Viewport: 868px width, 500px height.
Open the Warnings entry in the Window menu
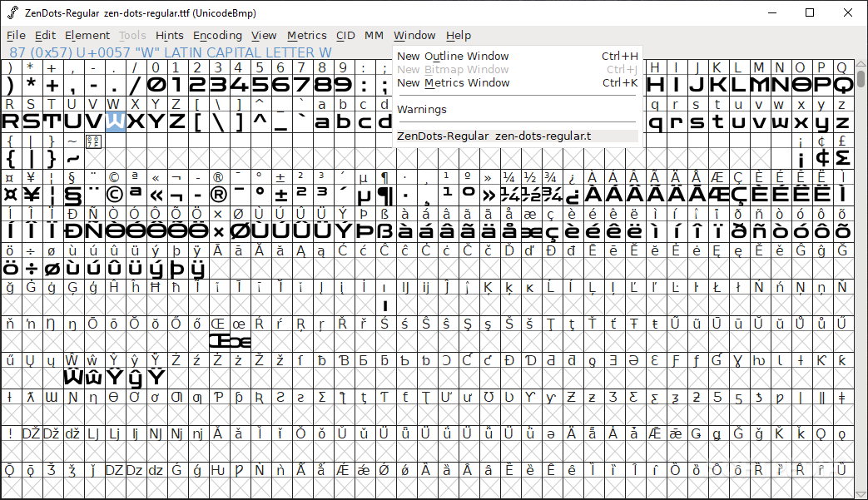pyautogui.click(x=517, y=110)
